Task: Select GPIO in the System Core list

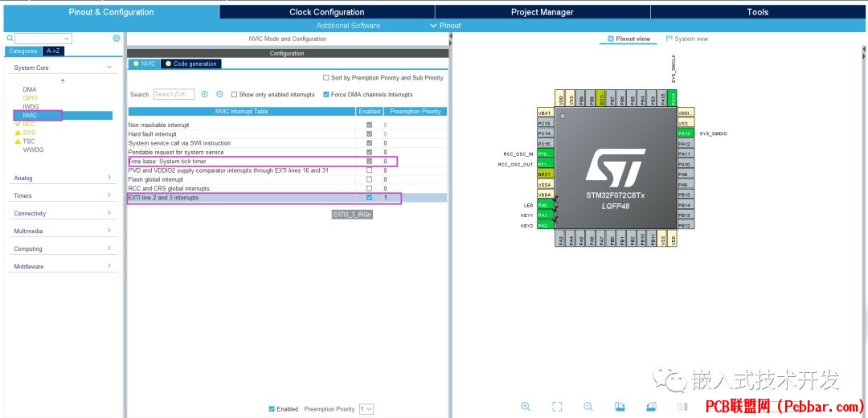Action: (31, 98)
